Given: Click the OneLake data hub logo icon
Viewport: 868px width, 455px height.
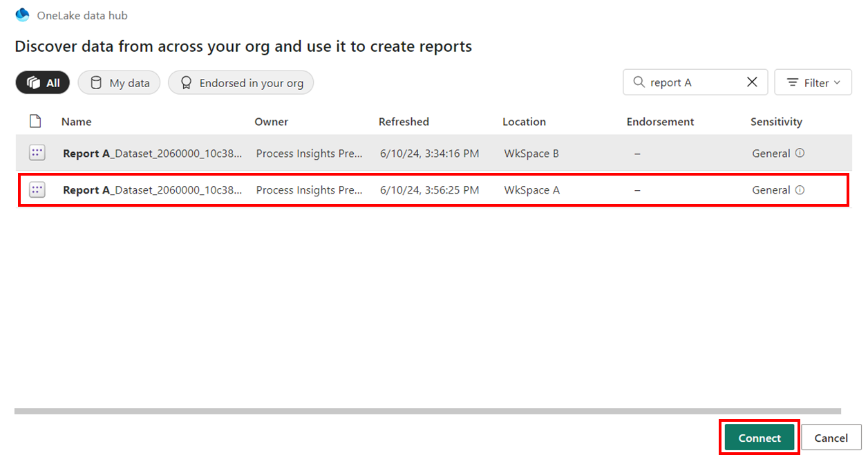Looking at the screenshot, I should [x=22, y=15].
